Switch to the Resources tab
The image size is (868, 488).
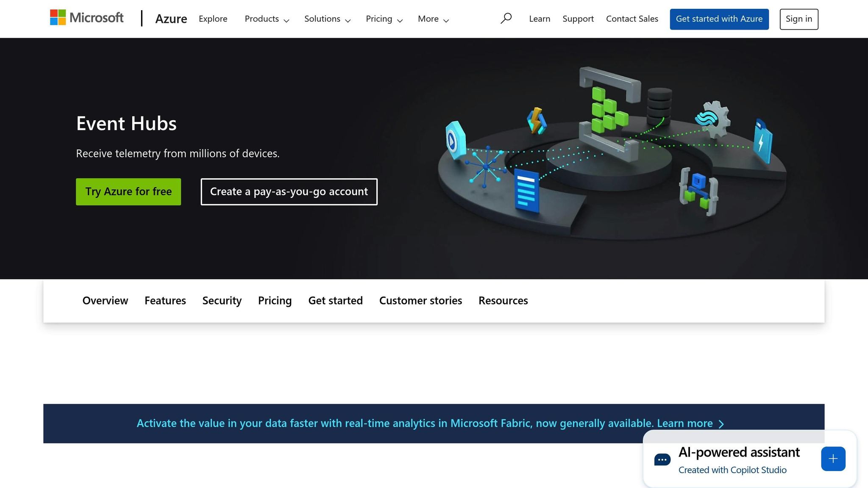tap(503, 301)
